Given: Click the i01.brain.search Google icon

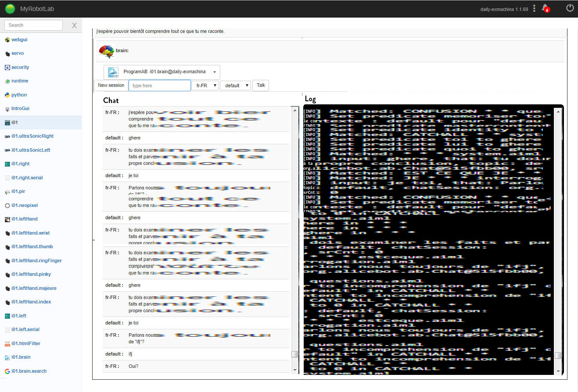Looking at the screenshot, I should [x=7, y=371].
